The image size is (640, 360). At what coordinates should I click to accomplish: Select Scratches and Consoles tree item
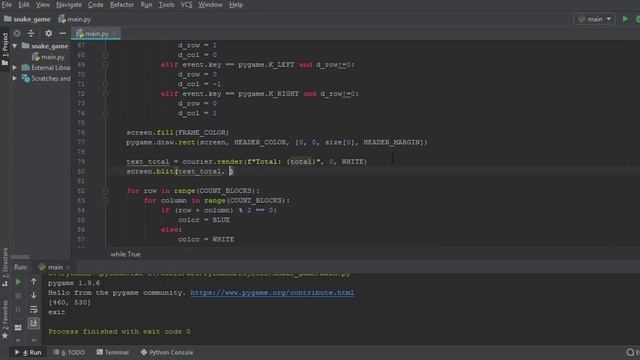click(x=46, y=78)
